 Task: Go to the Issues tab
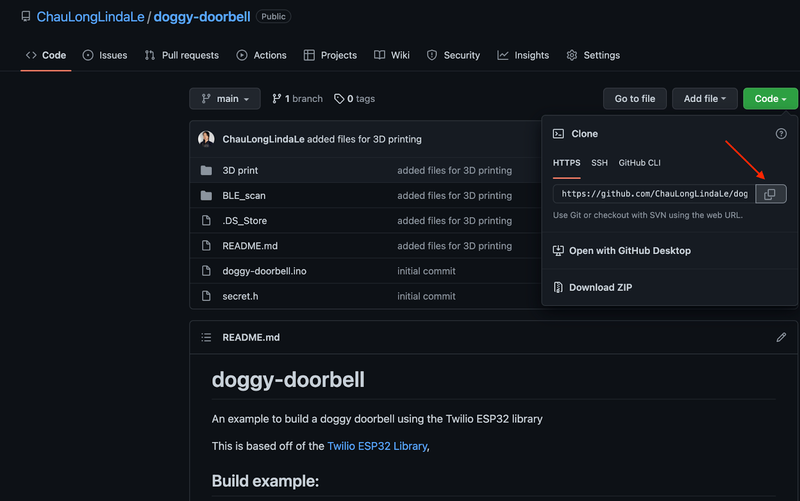pos(105,55)
